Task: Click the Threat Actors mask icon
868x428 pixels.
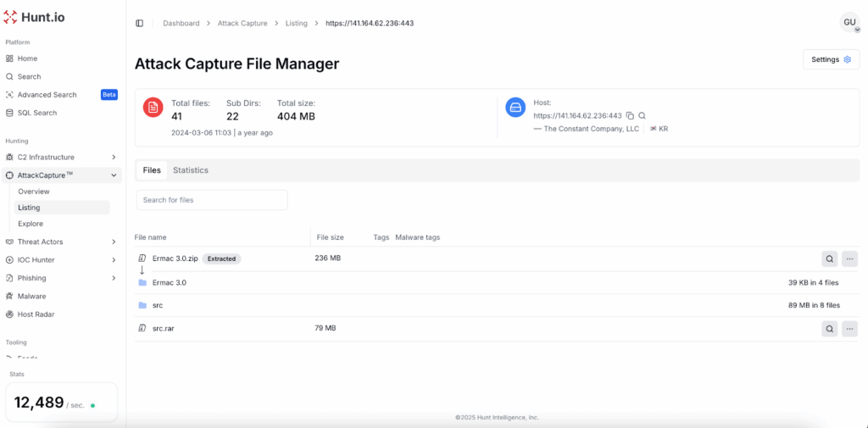Action: coord(9,242)
